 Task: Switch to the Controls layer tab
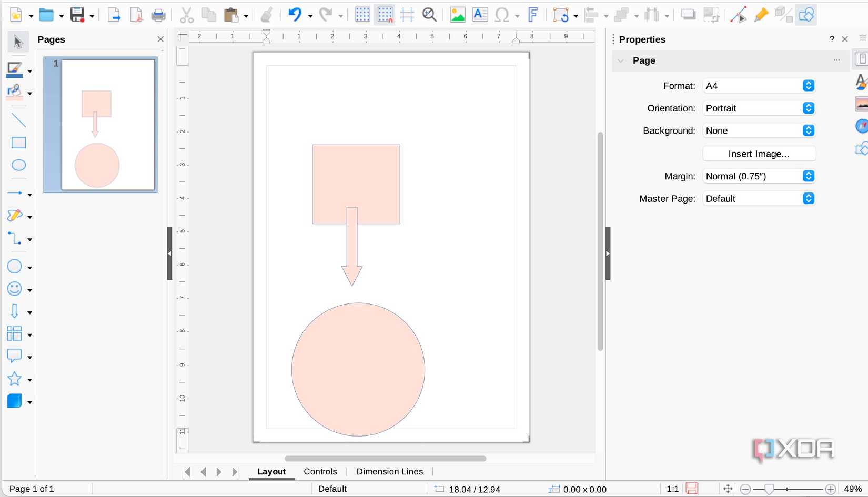(x=320, y=471)
